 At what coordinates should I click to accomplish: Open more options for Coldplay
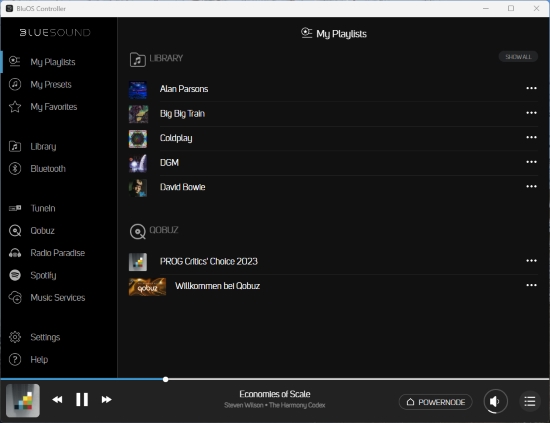531,137
